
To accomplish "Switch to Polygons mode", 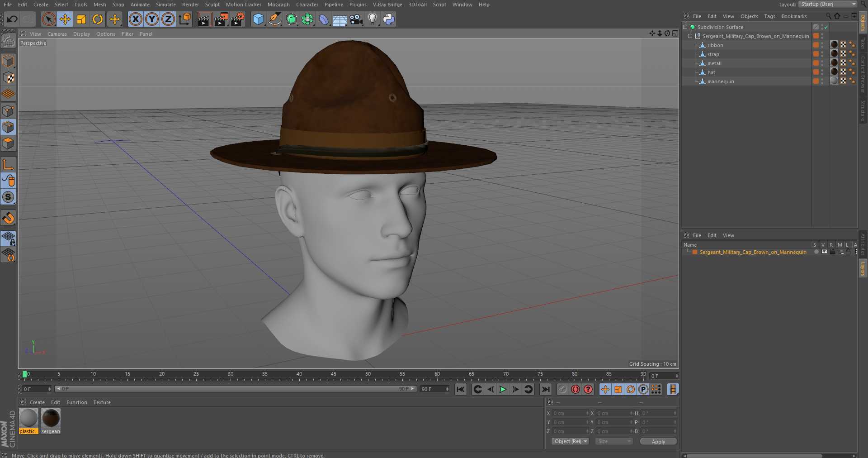I will (8, 143).
